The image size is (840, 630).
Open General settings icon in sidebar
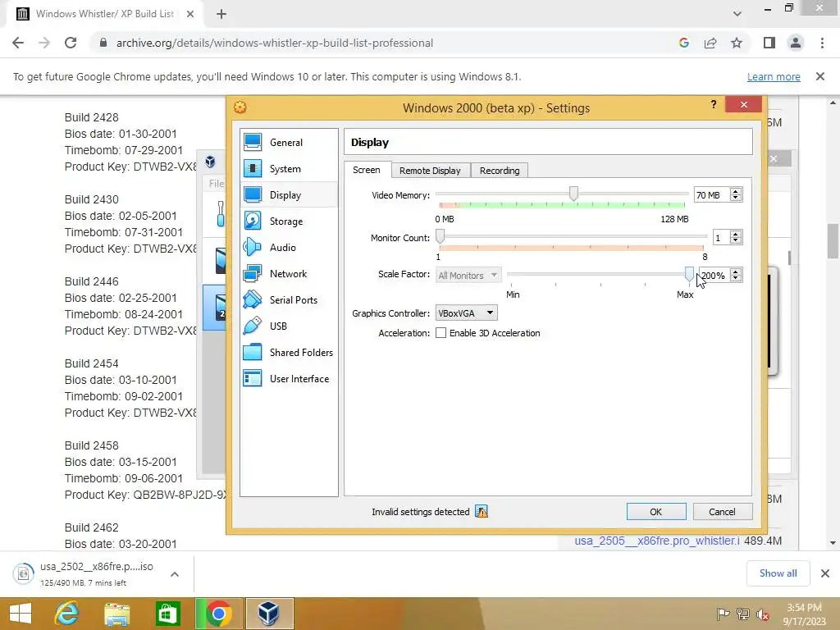coord(253,143)
